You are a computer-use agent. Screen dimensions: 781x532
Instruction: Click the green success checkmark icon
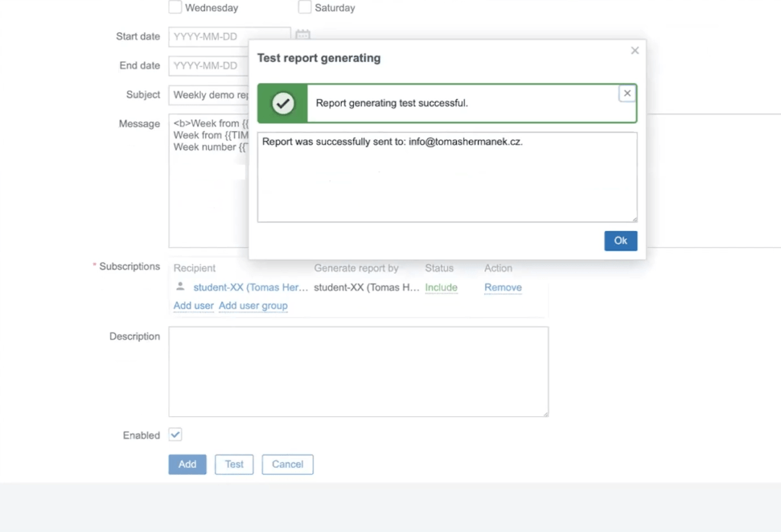point(283,103)
